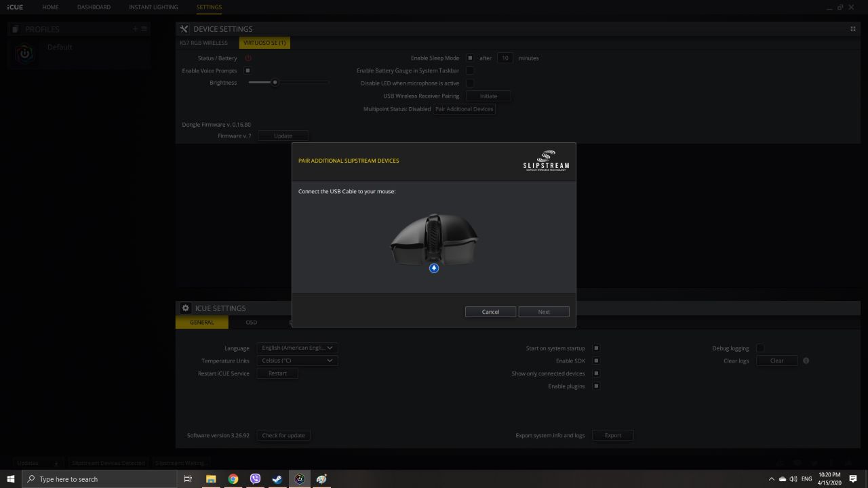Open the Language dropdown
The height and width of the screenshot is (488, 868).
pos(297,348)
